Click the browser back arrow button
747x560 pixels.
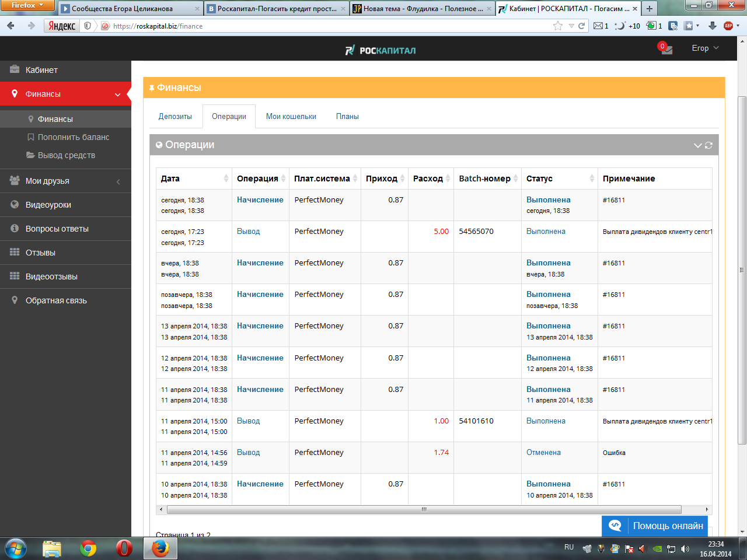click(11, 26)
